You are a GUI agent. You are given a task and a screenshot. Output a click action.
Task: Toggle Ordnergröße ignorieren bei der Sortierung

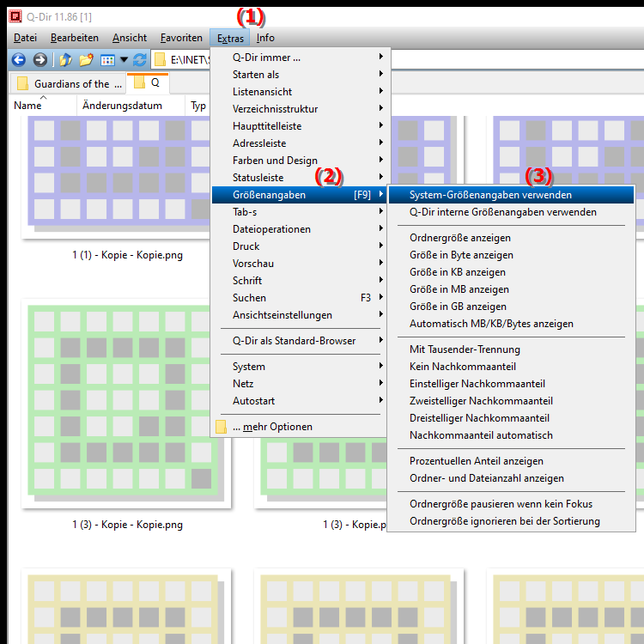pyautogui.click(x=511, y=521)
